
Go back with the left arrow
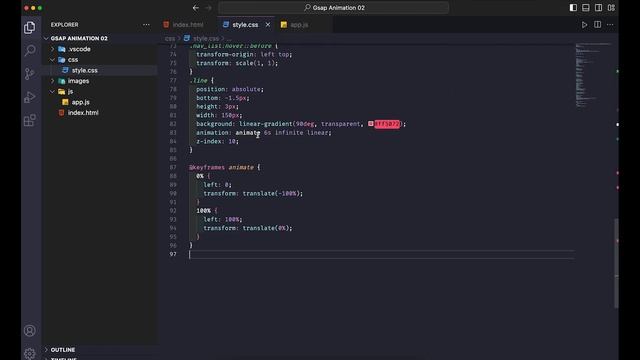(x=196, y=8)
